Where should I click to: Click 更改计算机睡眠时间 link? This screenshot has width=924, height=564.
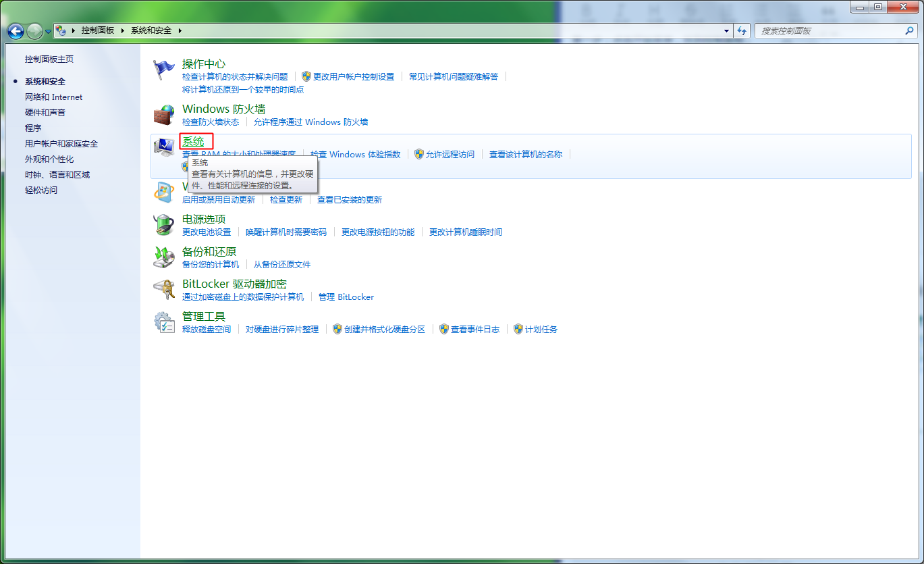[x=466, y=232]
